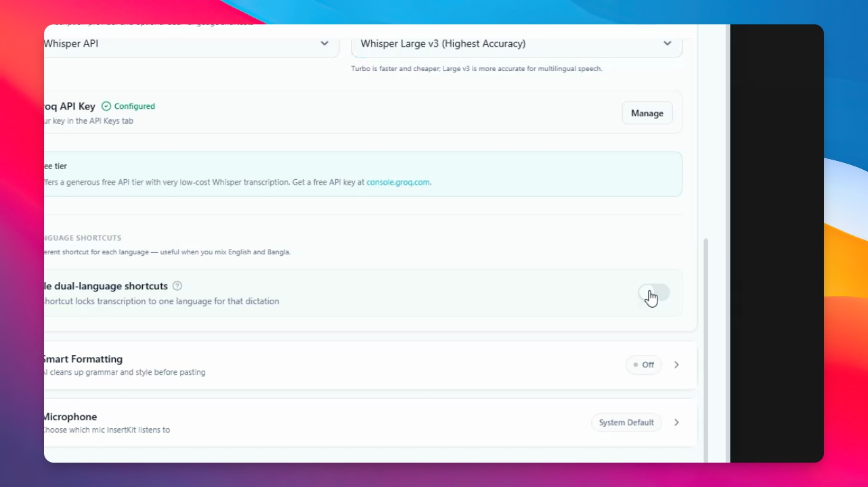This screenshot has width=868, height=487.
Task: Click the Smart Formatting heading text
Action: pyautogui.click(x=83, y=359)
